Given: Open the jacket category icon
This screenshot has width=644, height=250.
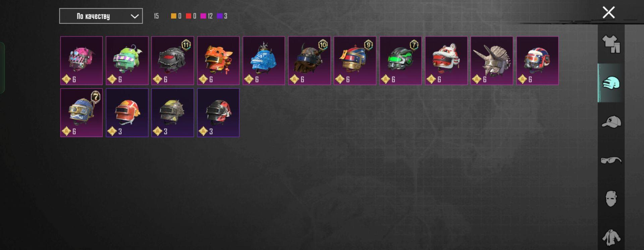Looking at the screenshot, I should 611,238.
